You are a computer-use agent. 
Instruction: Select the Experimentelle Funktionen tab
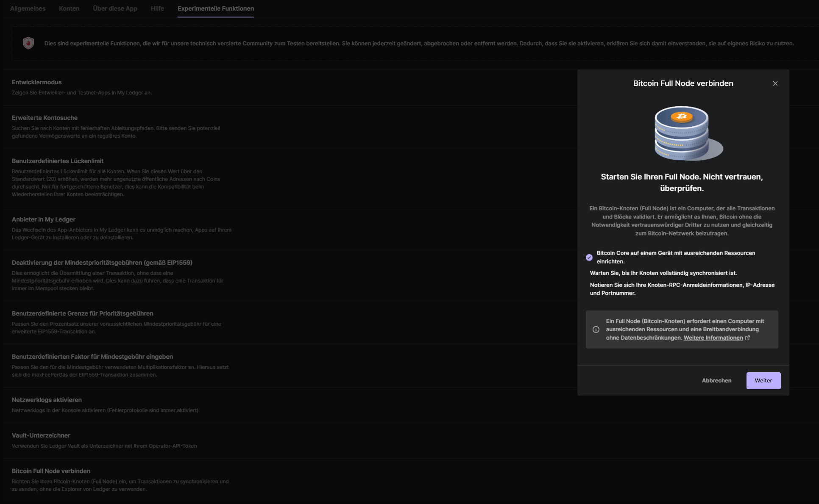click(216, 8)
